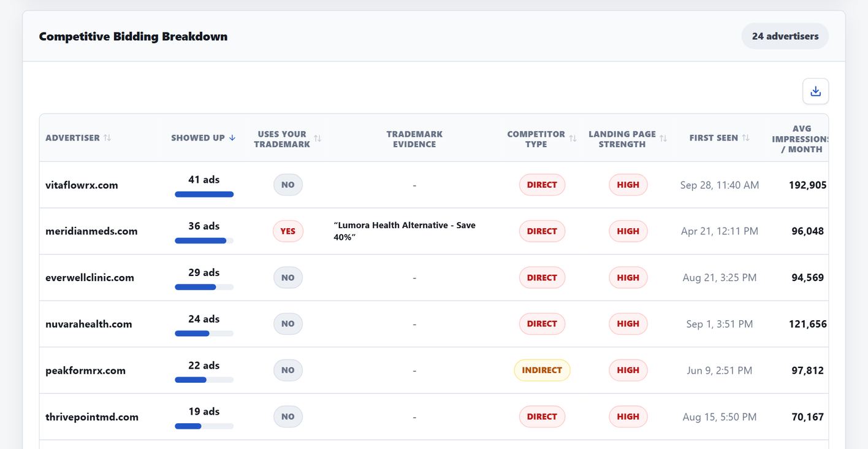Click DIRECT badge for everwellclinic.com

click(542, 277)
